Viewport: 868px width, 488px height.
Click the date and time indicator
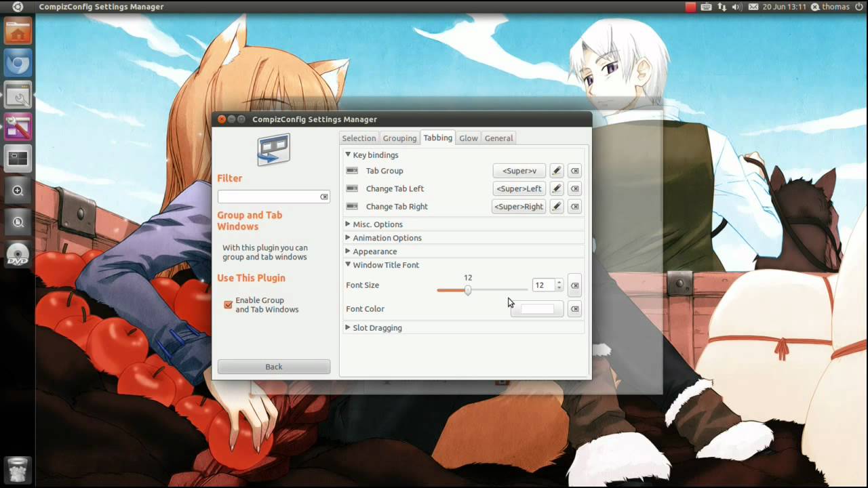784,7
